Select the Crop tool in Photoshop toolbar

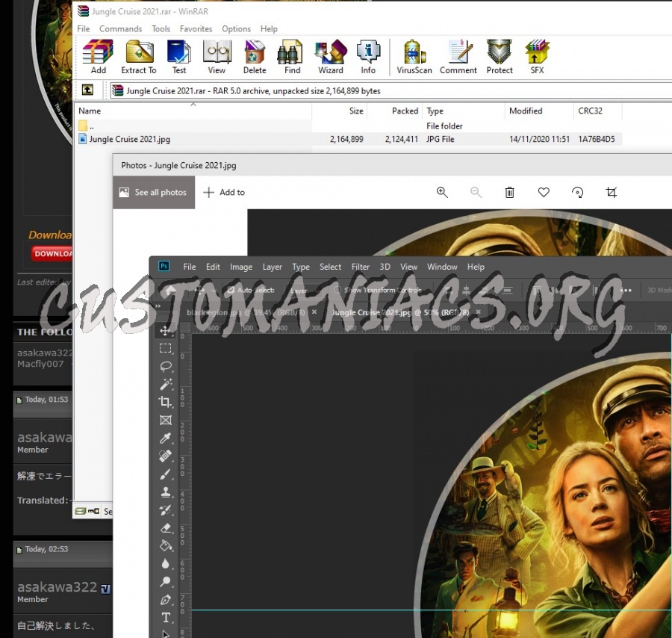(166, 402)
